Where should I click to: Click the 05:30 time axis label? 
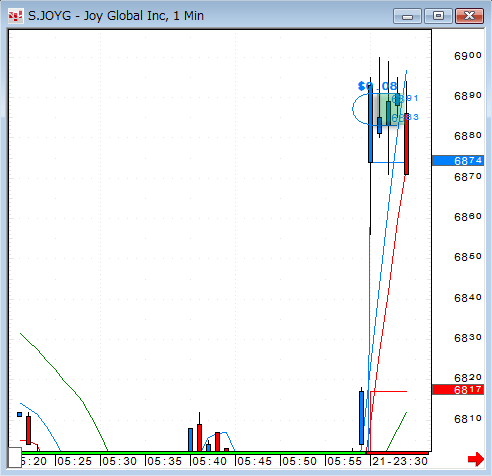[119, 461]
